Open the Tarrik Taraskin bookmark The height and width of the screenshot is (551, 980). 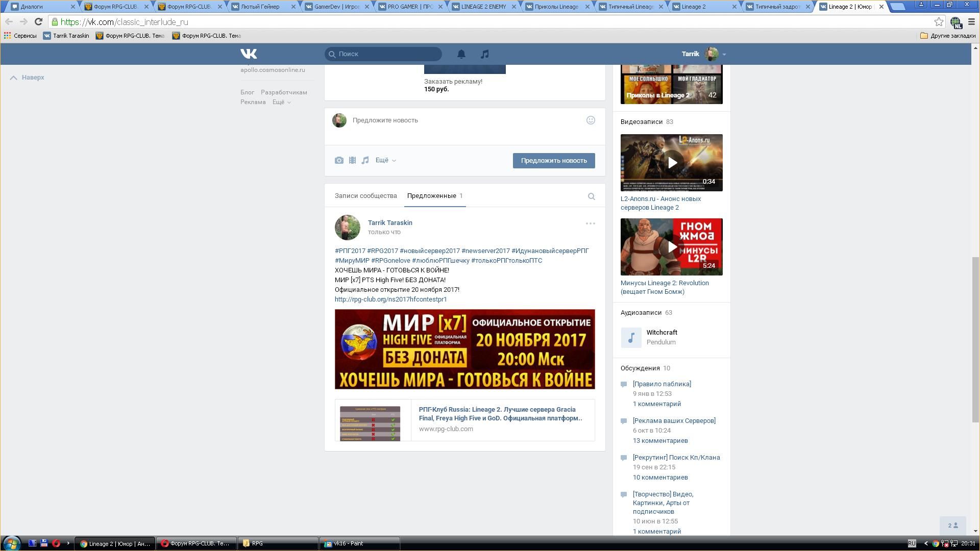[x=66, y=36]
